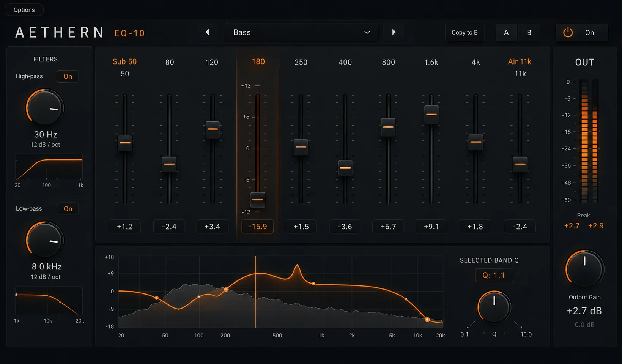The width and height of the screenshot is (622, 364).
Task: Click the 1.6k band fader handle
Action: tap(431, 114)
